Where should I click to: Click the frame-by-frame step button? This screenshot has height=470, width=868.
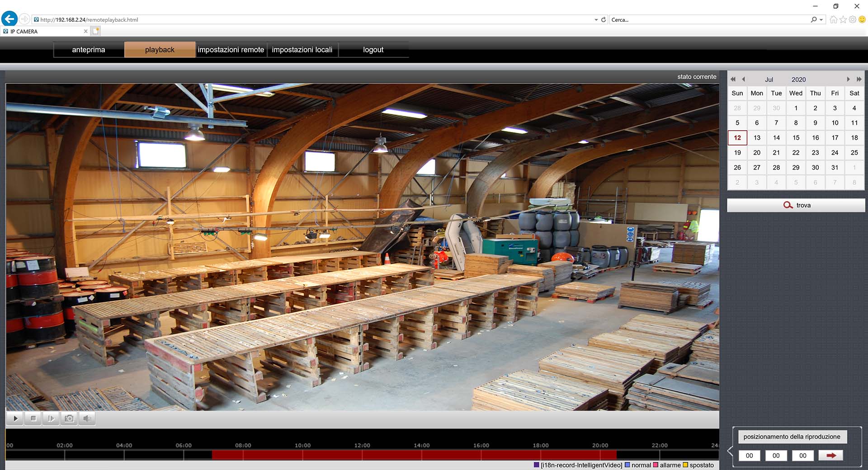click(51, 418)
